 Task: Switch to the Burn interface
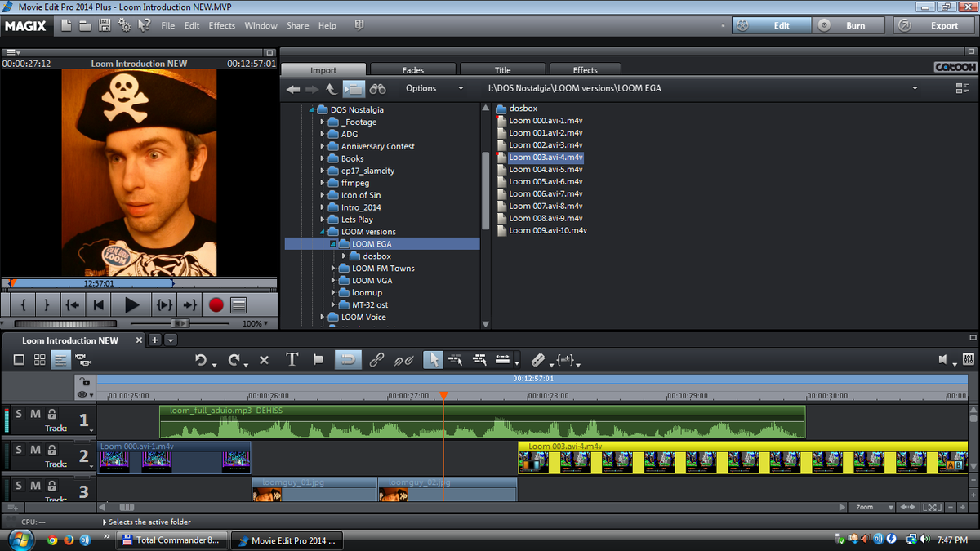coord(849,25)
